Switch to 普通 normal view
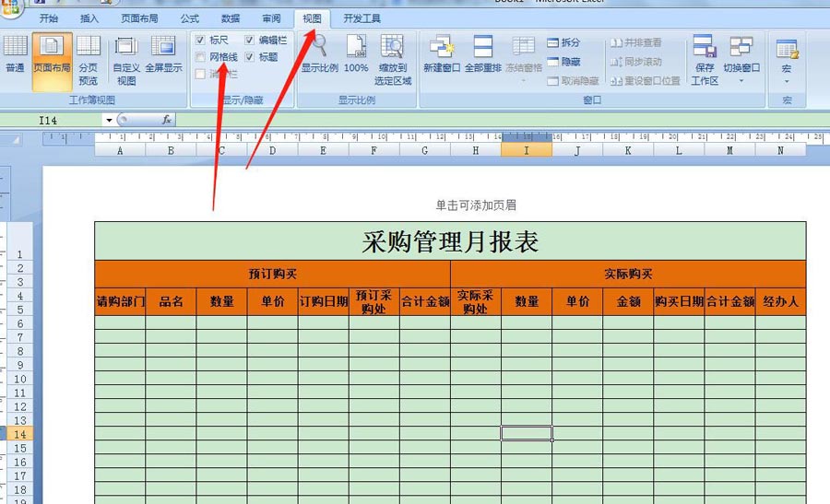Viewport: 830px width, 504px height. point(14,59)
